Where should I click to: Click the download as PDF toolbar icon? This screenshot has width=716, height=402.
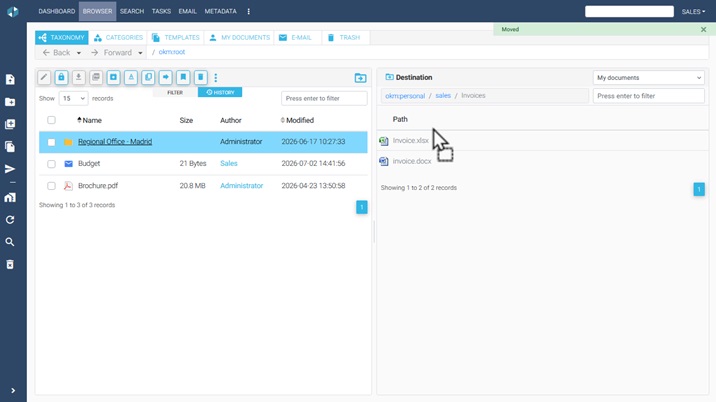pyautogui.click(x=96, y=77)
